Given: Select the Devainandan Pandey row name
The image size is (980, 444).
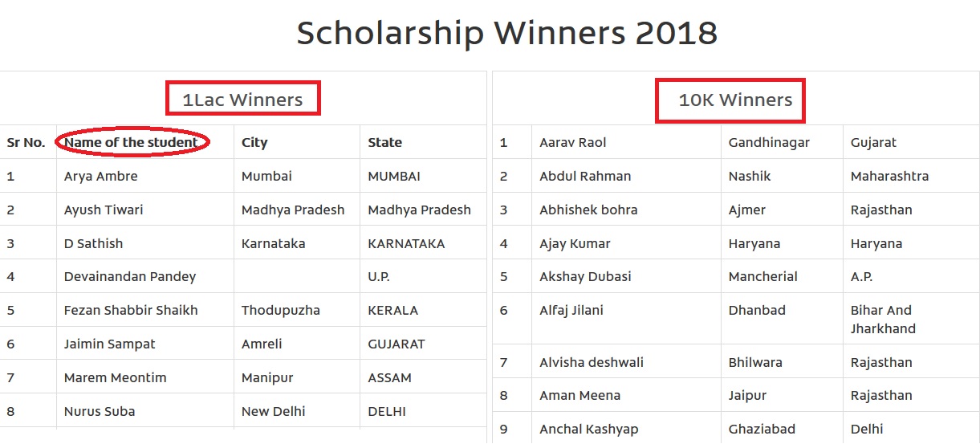Looking at the screenshot, I should click(130, 277).
